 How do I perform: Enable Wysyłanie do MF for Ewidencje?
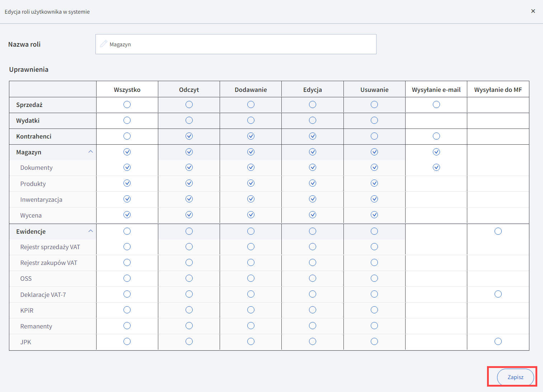tap(498, 231)
